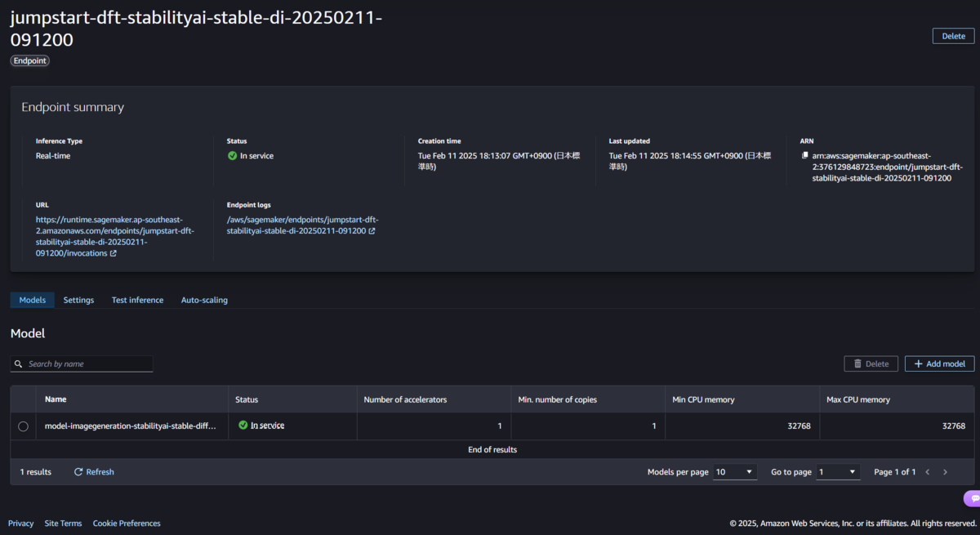This screenshot has height=535, width=980.
Task: Click external link icon next to invocations URL
Action: click(114, 253)
